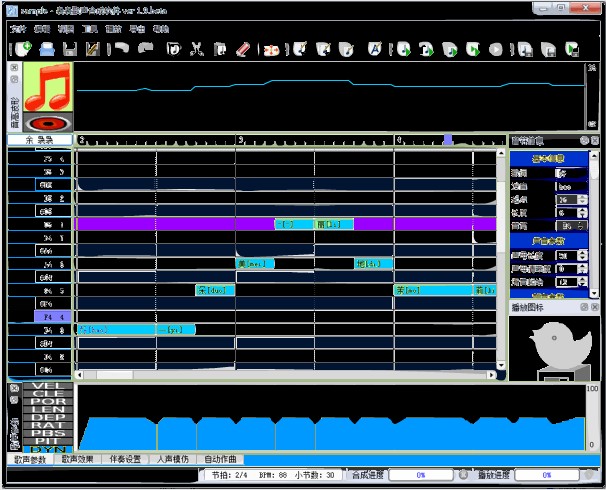
Task: Click the 地[di] note block
Action: coord(374,264)
